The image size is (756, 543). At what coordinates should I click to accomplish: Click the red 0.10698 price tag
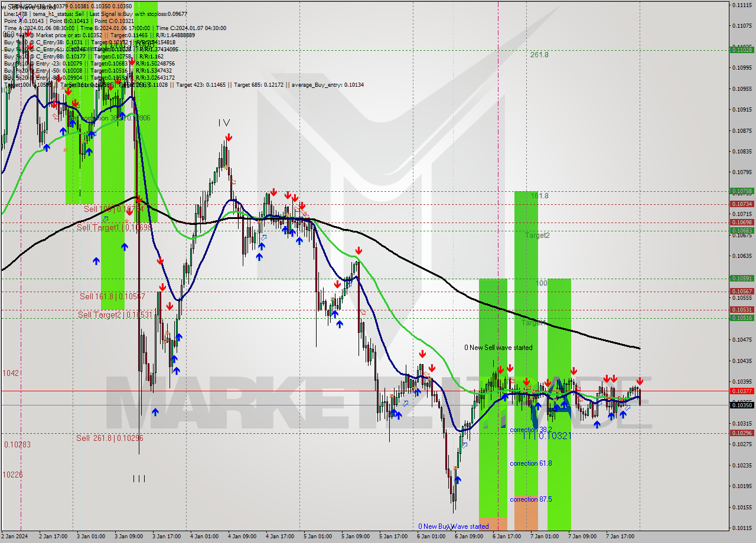click(742, 223)
